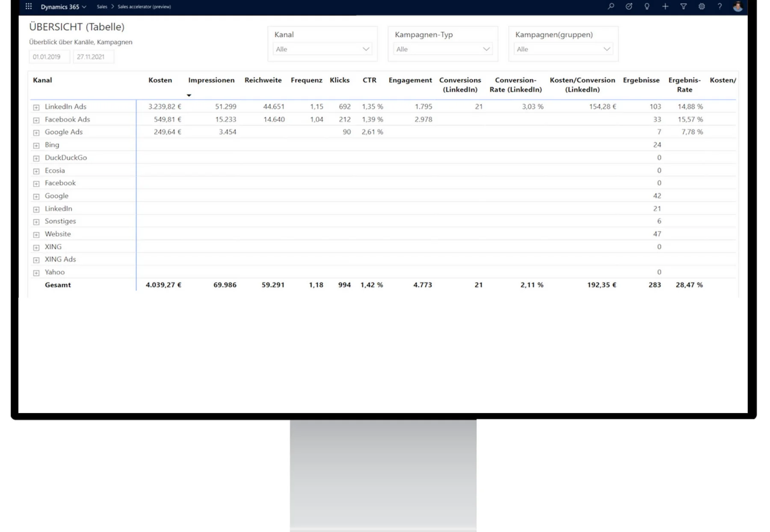Click the search magnifier icon
Screen dimensions: 770x532
pos(611,6)
